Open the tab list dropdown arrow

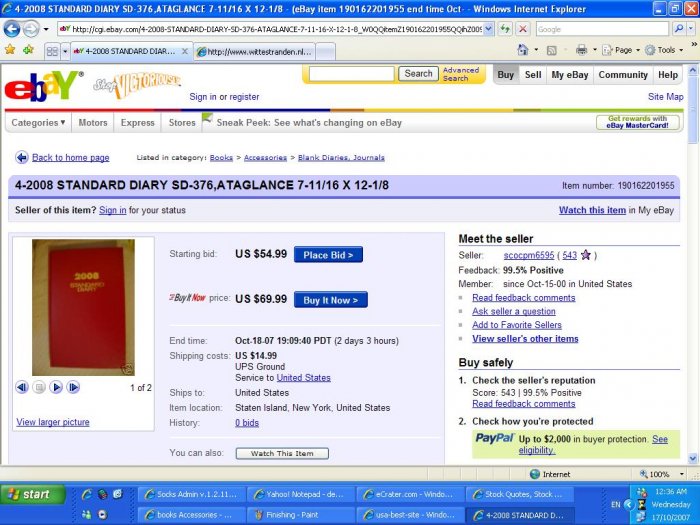click(65, 51)
